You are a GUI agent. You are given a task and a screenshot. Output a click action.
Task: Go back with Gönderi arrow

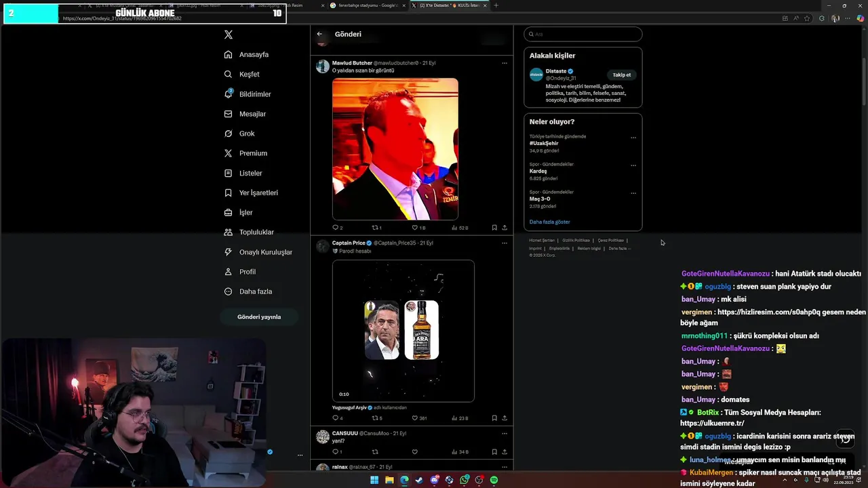coord(319,34)
